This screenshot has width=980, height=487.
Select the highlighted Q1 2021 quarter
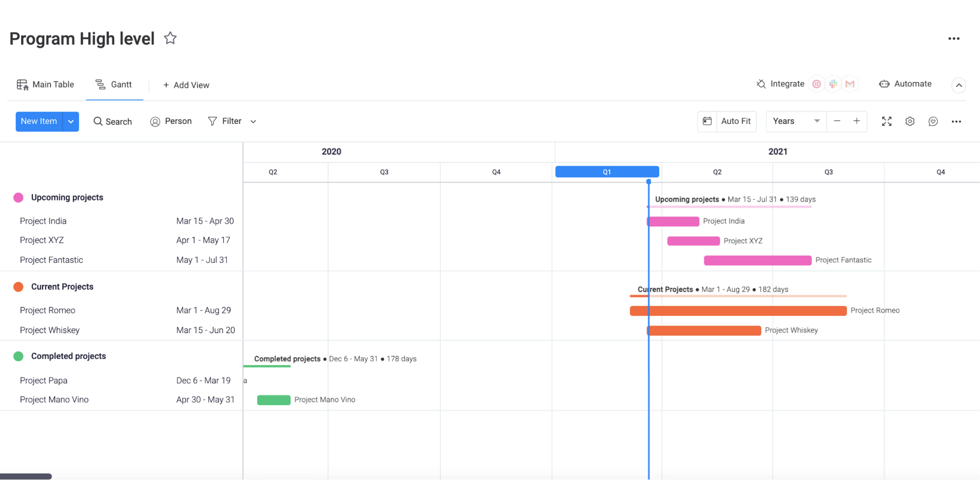(607, 172)
